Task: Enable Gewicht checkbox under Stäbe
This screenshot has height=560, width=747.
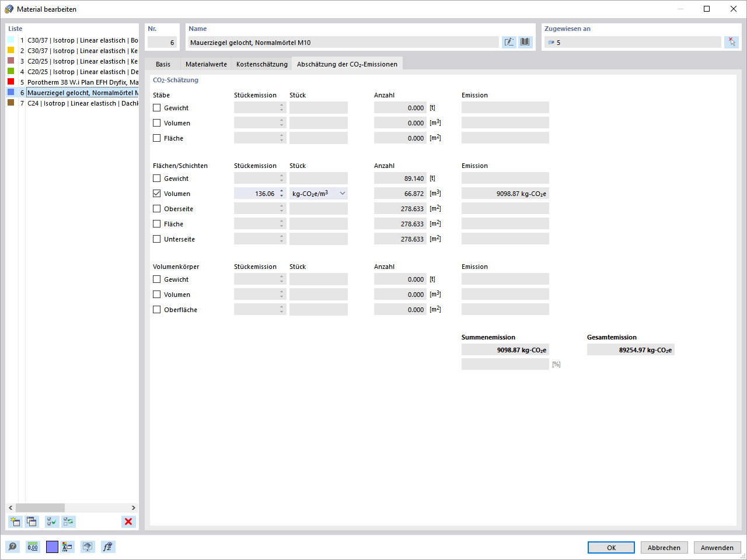Action: pos(156,108)
